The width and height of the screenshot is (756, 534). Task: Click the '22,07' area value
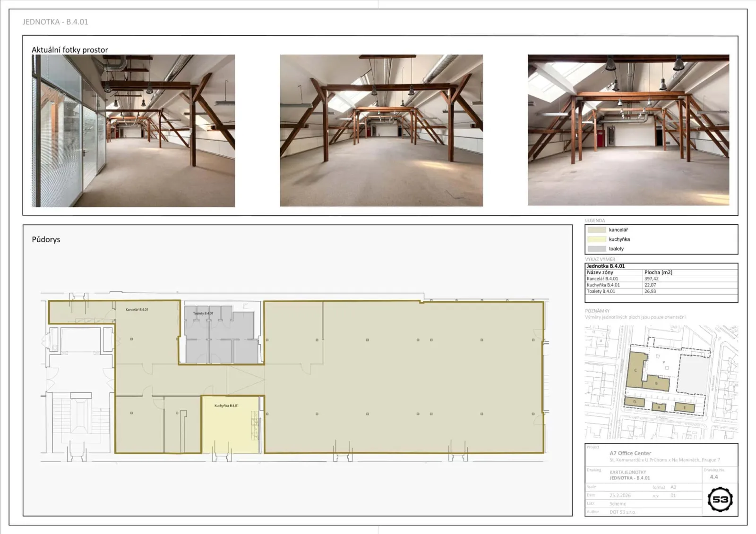point(650,285)
